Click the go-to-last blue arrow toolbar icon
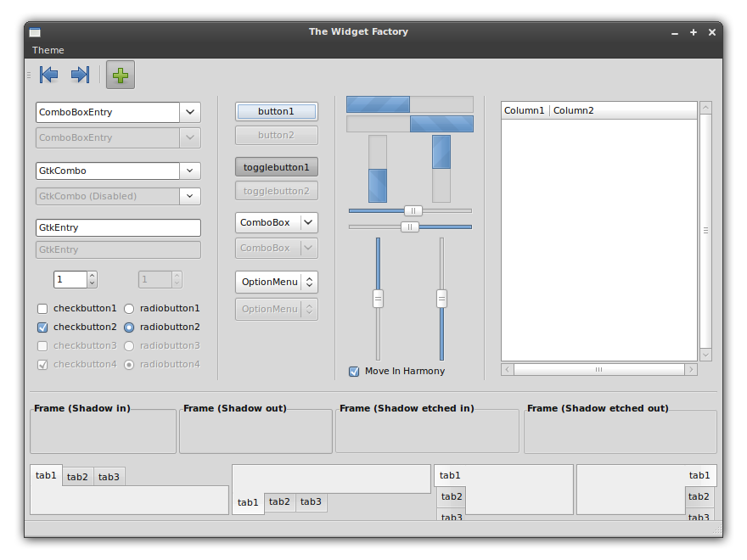This screenshot has width=747, height=560. pyautogui.click(x=80, y=75)
